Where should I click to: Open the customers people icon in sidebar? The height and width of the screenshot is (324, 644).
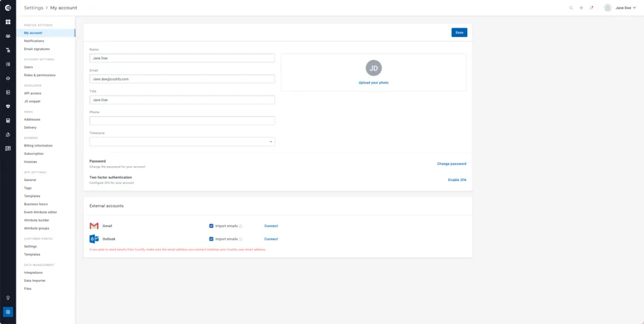point(8,36)
